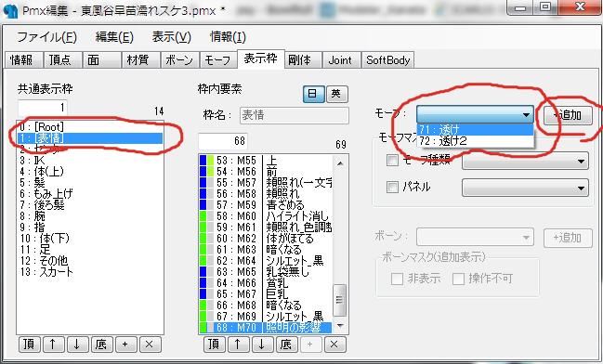Add new display frame with plus button

[x=125, y=344]
